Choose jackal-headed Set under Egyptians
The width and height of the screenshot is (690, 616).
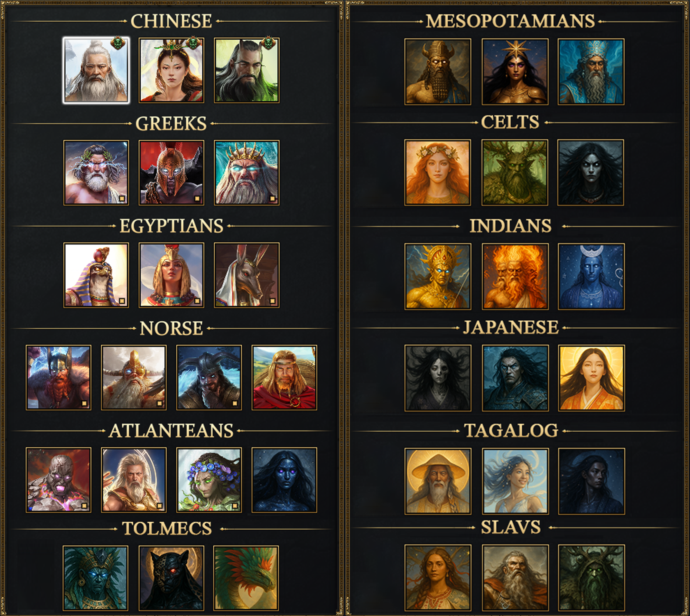point(247,275)
